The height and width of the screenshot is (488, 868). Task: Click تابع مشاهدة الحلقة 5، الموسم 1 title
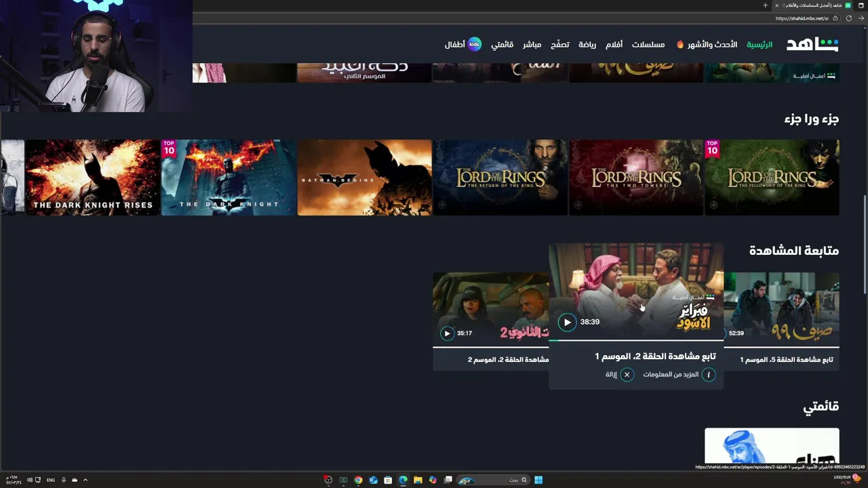click(787, 360)
